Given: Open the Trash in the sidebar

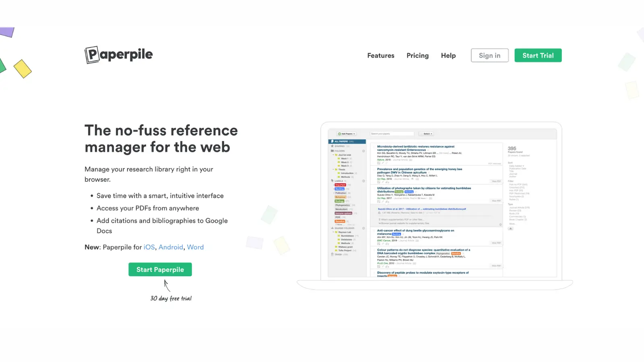Looking at the screenshot, I should 338,254.
